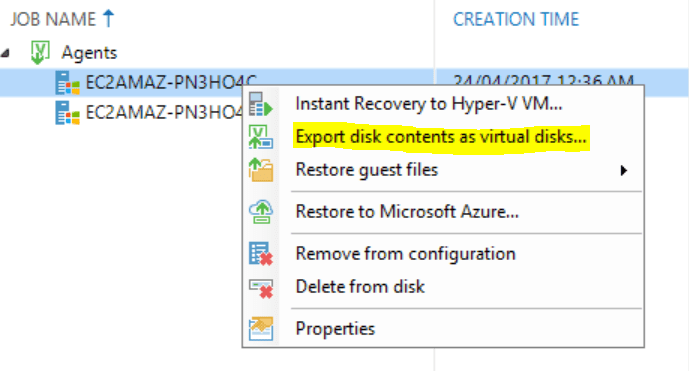This screenshot has width=689, height=371.
Task: Click the JOB NAME sort ascending arrow
Action: (108, 19)
